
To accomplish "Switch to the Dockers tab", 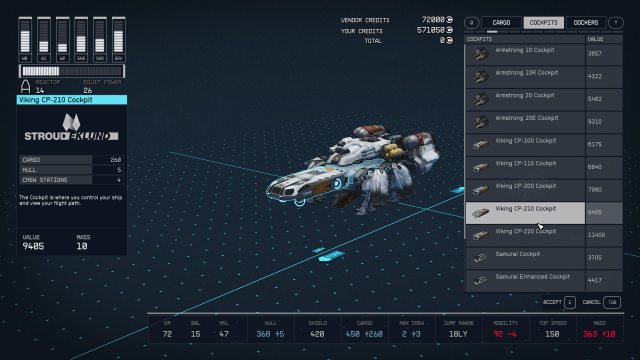I will coord(586,22).
